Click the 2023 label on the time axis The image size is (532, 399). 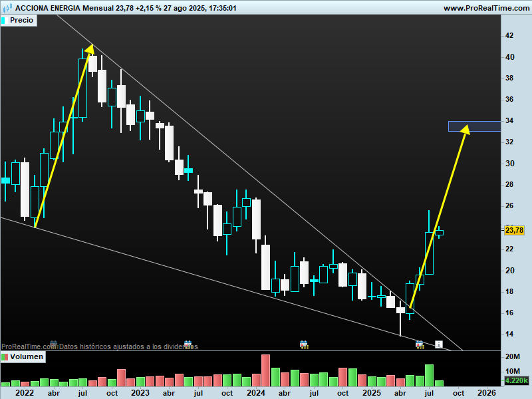[x=140, y=393]
